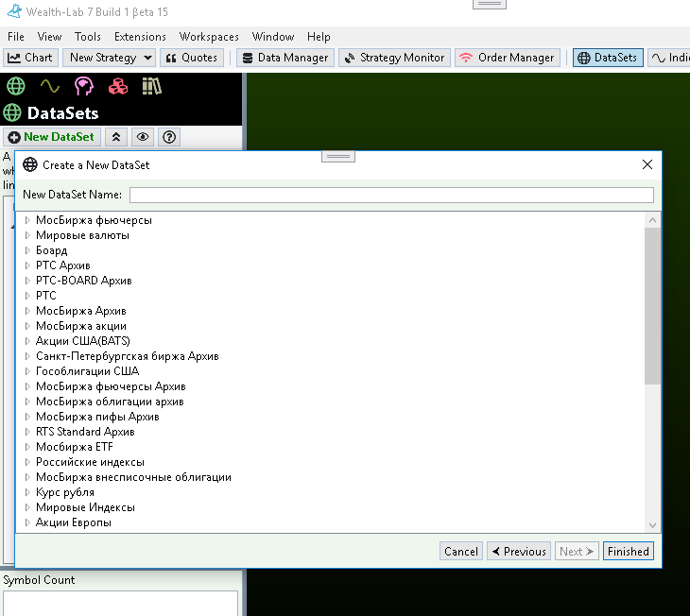This screenshot has height=616, width=690.
Task: Click New Strategy in the toolbar
Action: coord(103,58)
